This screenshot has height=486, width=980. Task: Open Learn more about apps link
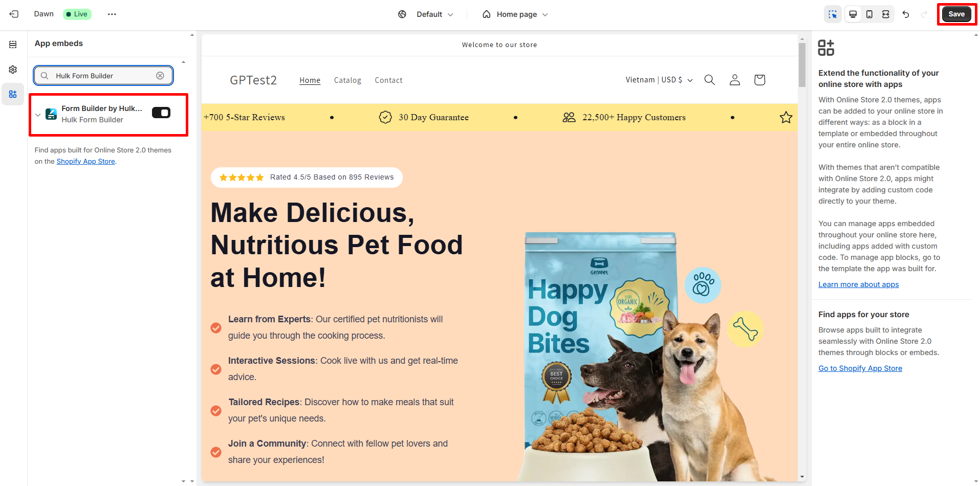(x=858, y=284)
